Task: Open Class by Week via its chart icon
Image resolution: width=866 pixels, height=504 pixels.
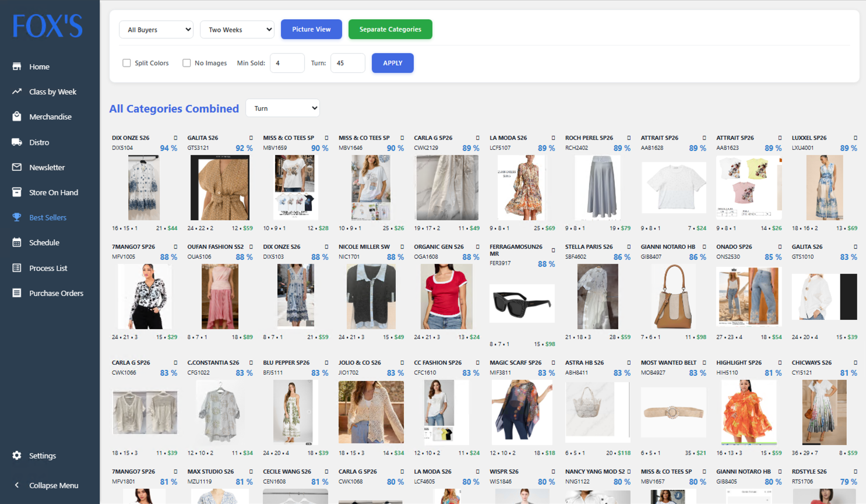Action: click(x=17, y=91)
